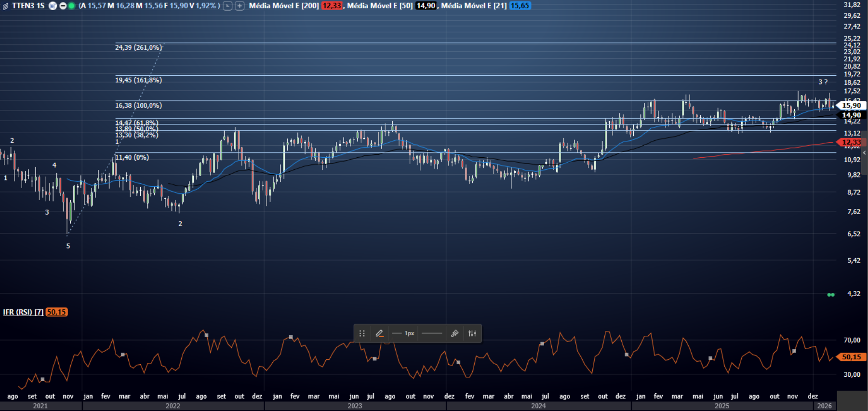Click the TTEN3 1S ticker title
Screen dimensions: 868x411
coord(28,6)
